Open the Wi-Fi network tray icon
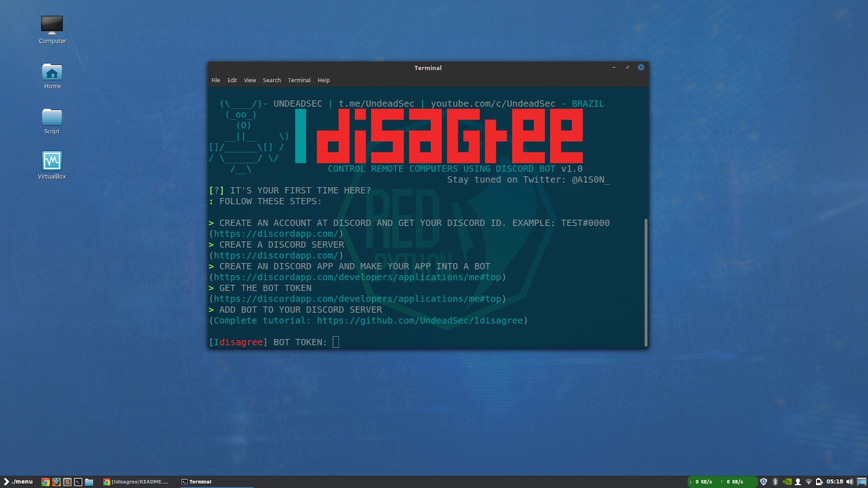The height and width of the screenshot is (488, 868). (809, 481)
